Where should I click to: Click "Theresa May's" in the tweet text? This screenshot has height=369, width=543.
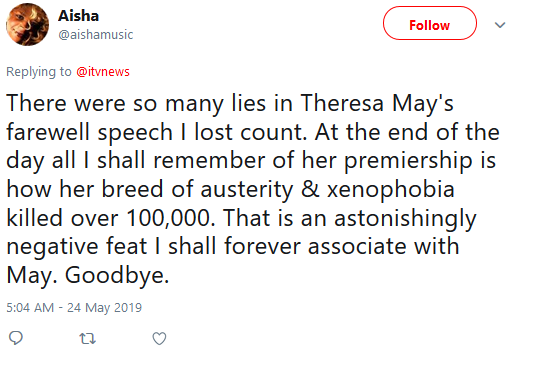click(377, 103)
